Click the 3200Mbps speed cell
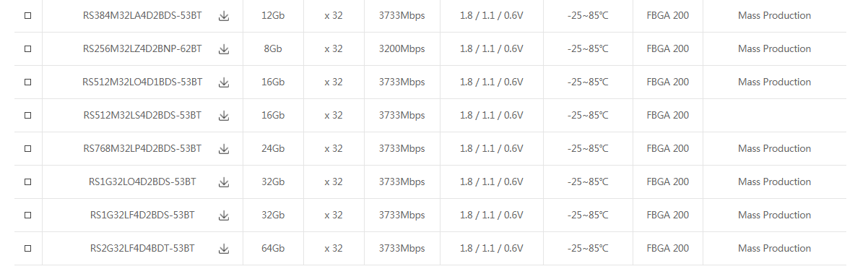 [402, 48]
